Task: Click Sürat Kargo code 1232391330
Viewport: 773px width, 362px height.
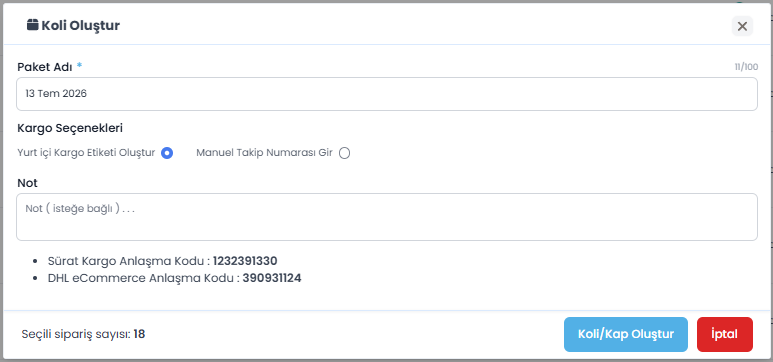Action: pyautogui.click(x=245, y=261)
